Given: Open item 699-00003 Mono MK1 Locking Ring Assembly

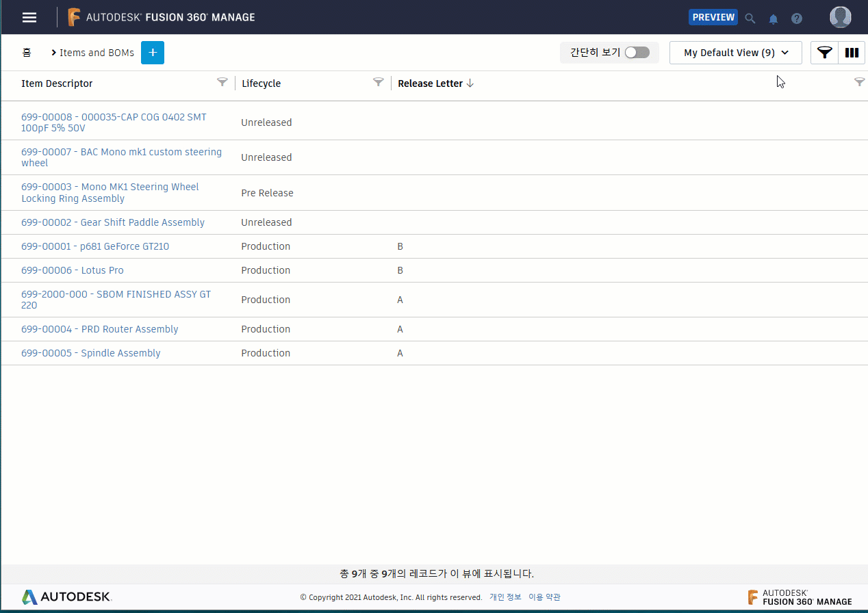Looking at the screenshot, I should click(110, 192).
